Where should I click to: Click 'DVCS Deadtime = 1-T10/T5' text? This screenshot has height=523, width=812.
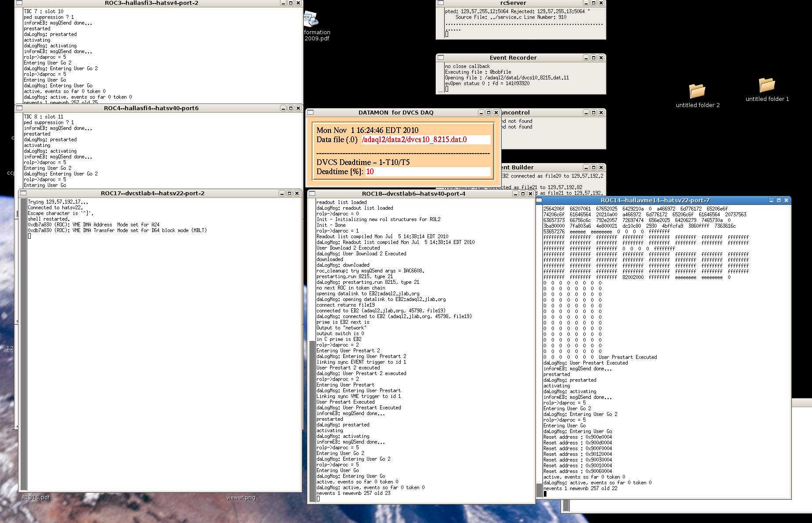coord(363,162)
